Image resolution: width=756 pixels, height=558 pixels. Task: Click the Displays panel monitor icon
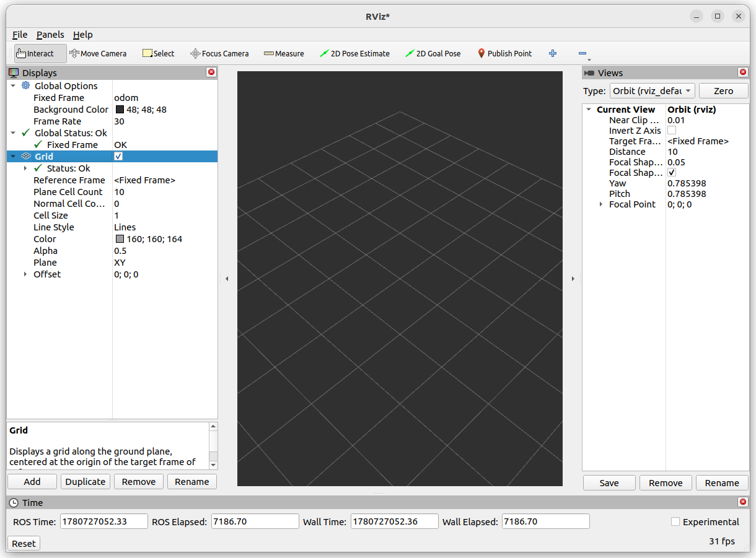14,72
